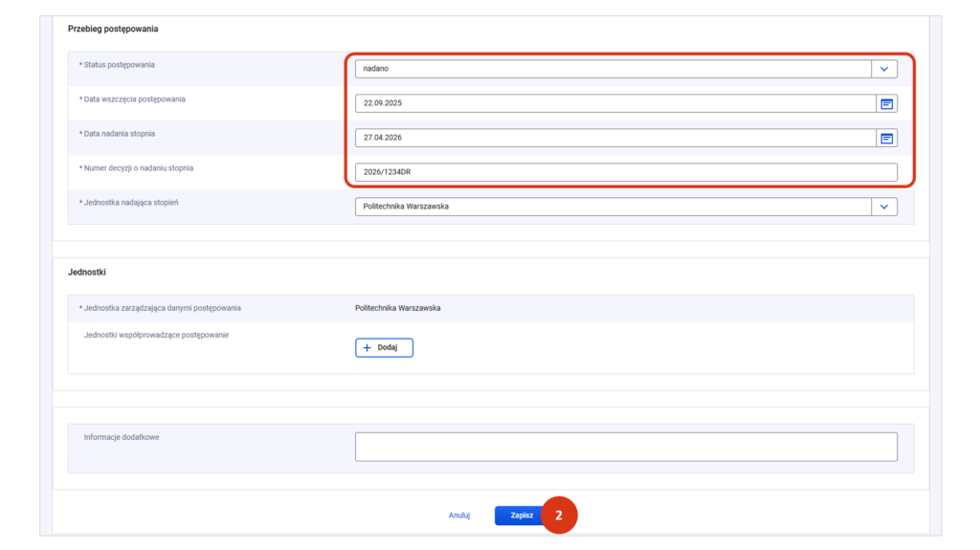Click the 'Jednostki współprowadzące postępowanie' label
Screen dimensions: 980x550
tap(156, 335)
